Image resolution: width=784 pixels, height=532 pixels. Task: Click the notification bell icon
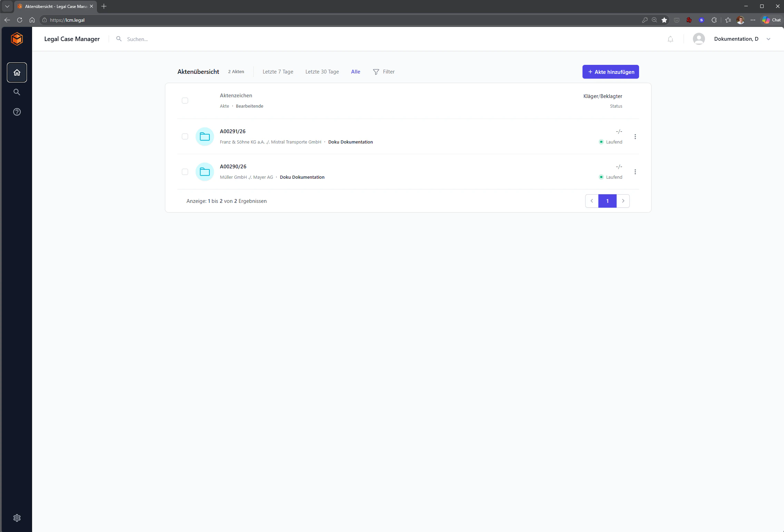[670, 39]
